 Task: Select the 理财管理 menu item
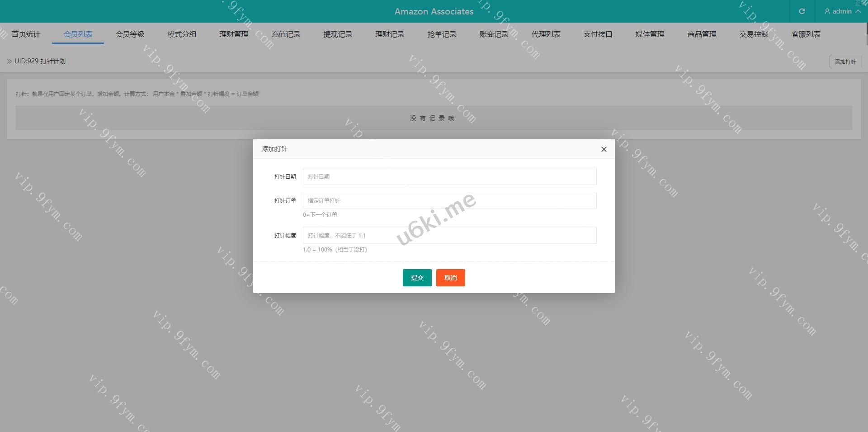(234, 34)
